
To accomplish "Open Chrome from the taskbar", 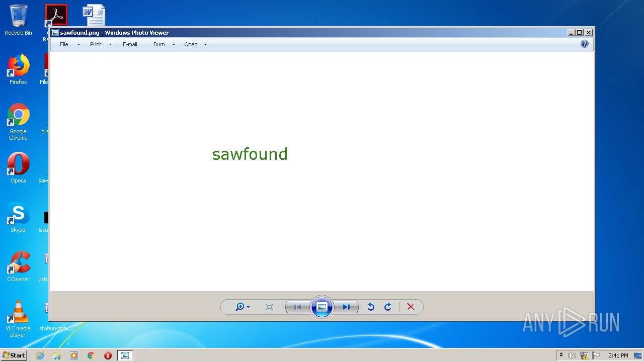I will point(91,355).
